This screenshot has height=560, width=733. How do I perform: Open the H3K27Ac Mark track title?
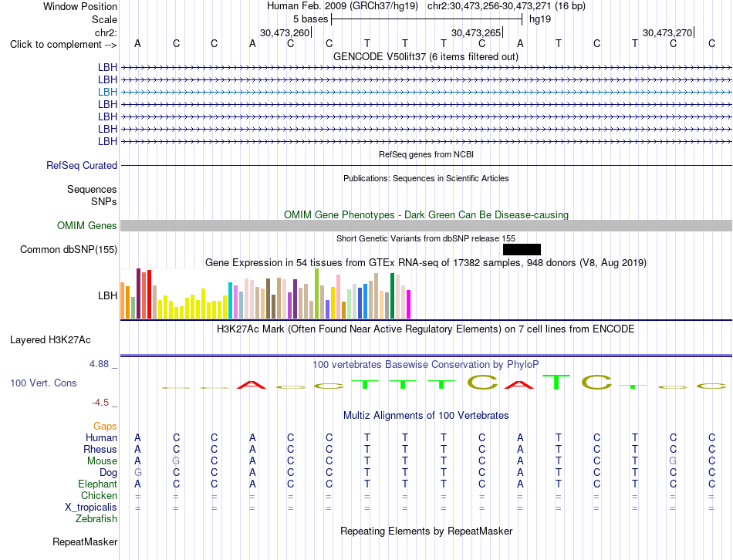pos(426,329)
